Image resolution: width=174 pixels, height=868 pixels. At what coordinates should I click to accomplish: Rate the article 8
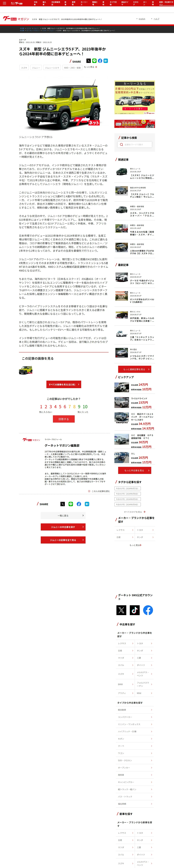coord(74,407)
